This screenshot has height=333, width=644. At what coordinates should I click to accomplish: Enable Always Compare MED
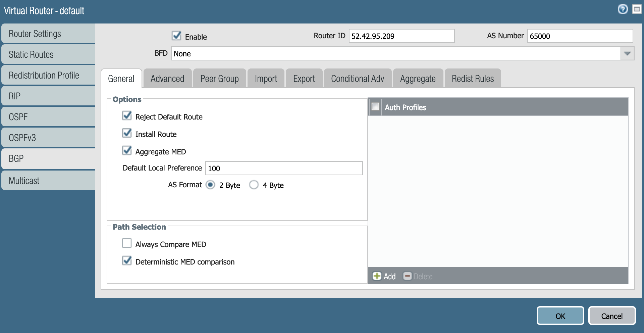[127, 243]
